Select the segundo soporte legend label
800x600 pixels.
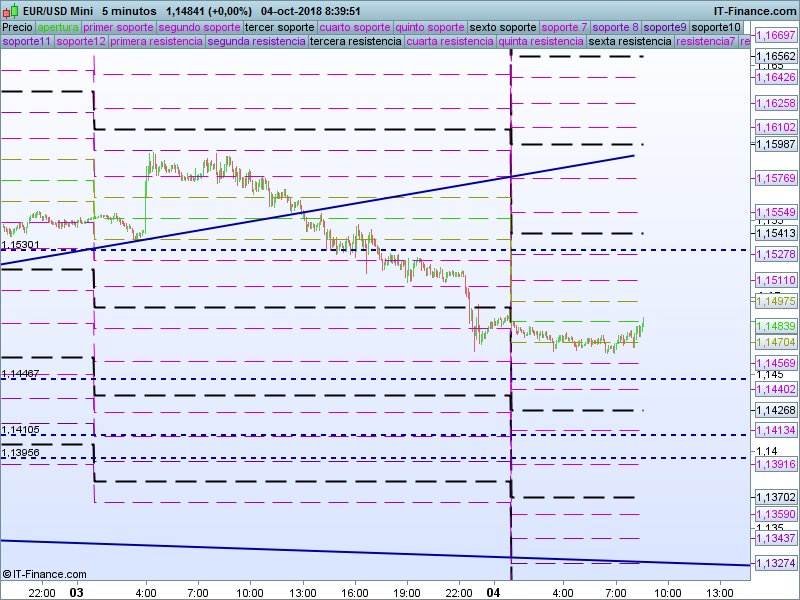(199, 27)
